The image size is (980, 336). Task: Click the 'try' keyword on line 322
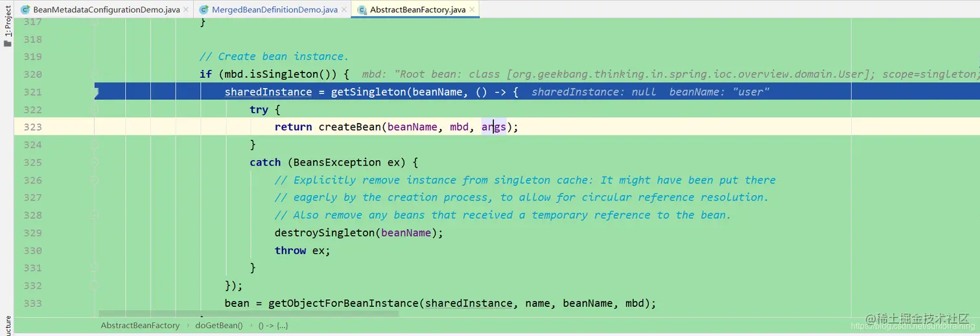(x=259, y=109)
